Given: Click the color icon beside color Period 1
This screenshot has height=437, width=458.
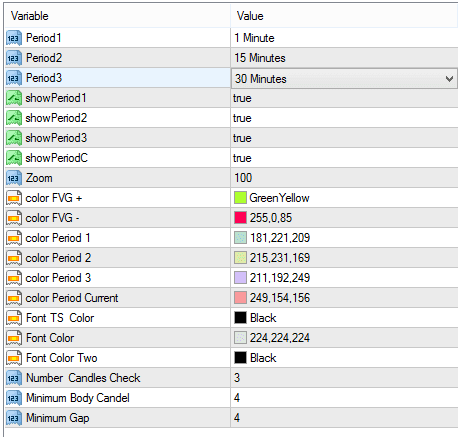Looking at the screenshot, I should [14, 238].
